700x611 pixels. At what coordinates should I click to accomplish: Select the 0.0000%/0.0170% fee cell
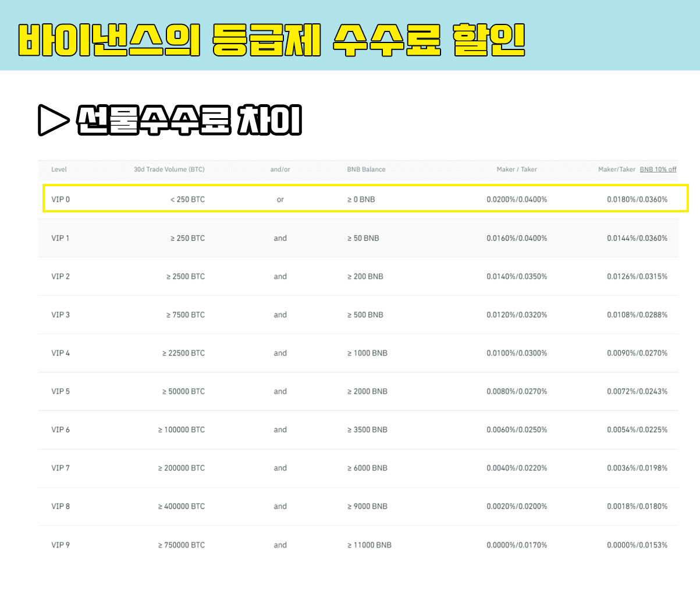click(x=517, y=545)
